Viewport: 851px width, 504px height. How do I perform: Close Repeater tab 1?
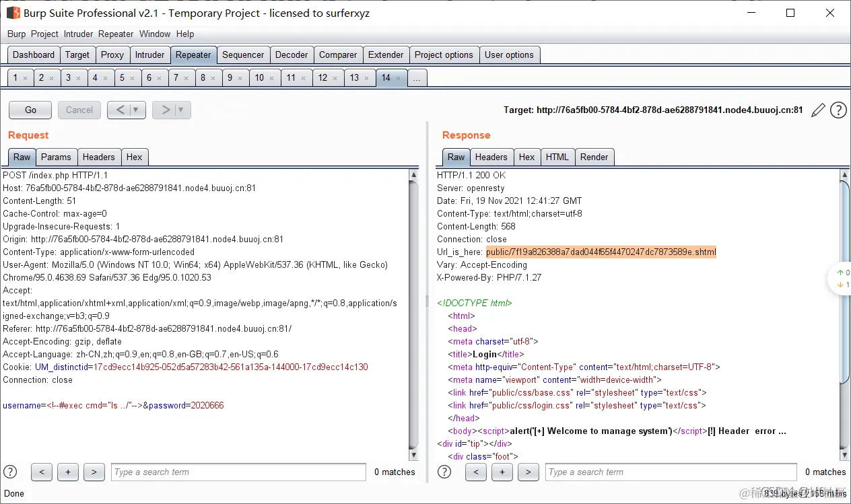pyautogui.click(x=25, y=78)
